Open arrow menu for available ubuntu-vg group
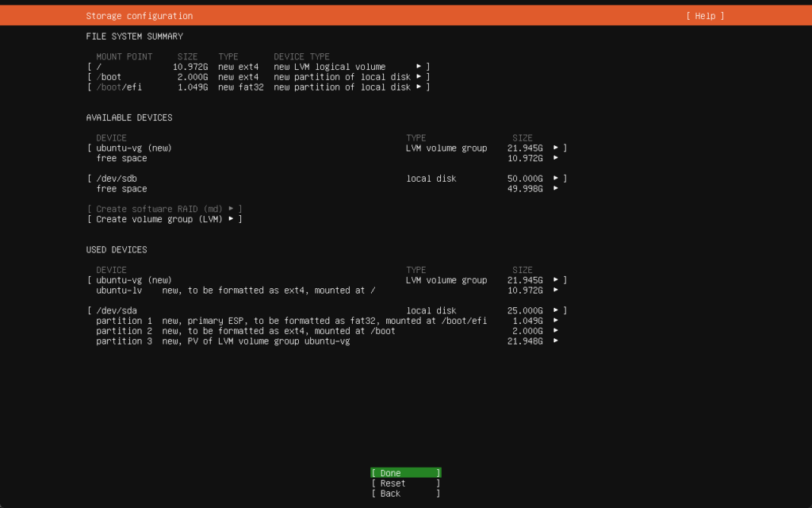Image resolution: width=812 pixels, height=508 pixels. point(556,148)
